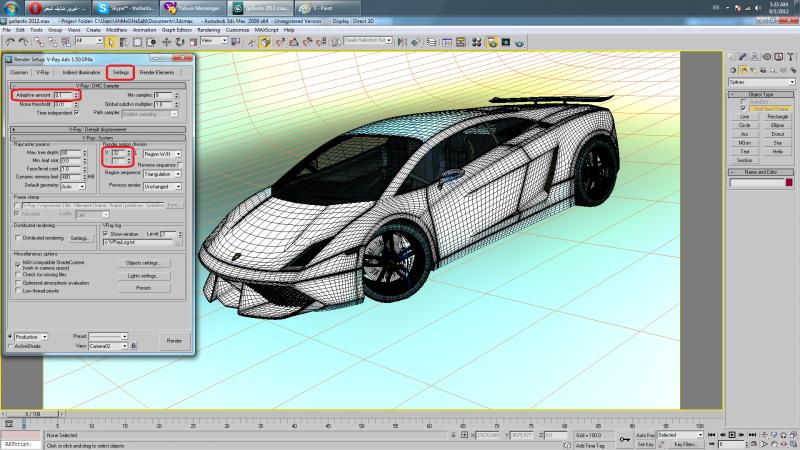The width and height of the screenshot is (800, 450).
Task: Open the Material Editor from toolbar
Action: tap(476, 41)
